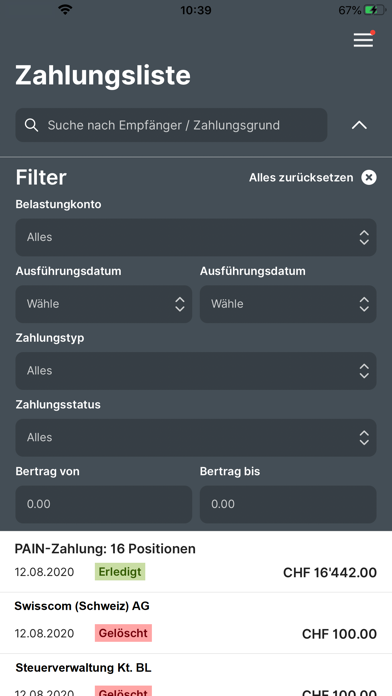Click the Alles zurücksetzen text
The image size is (392, 696).
(x=301, y=178)
